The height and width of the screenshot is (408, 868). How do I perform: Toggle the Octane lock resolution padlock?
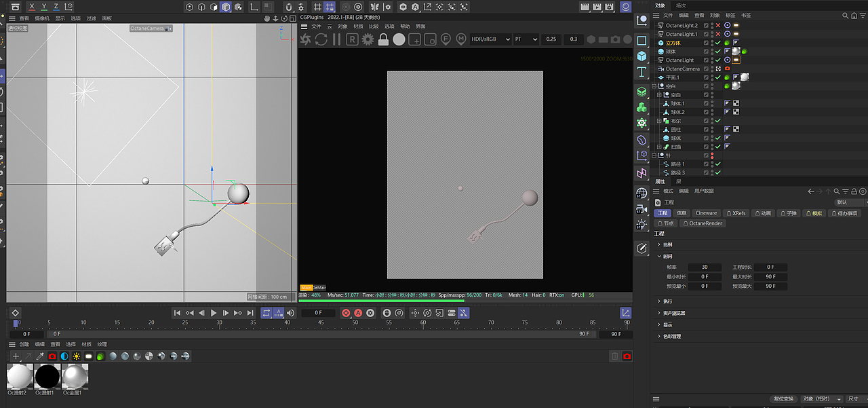point(383,39)
